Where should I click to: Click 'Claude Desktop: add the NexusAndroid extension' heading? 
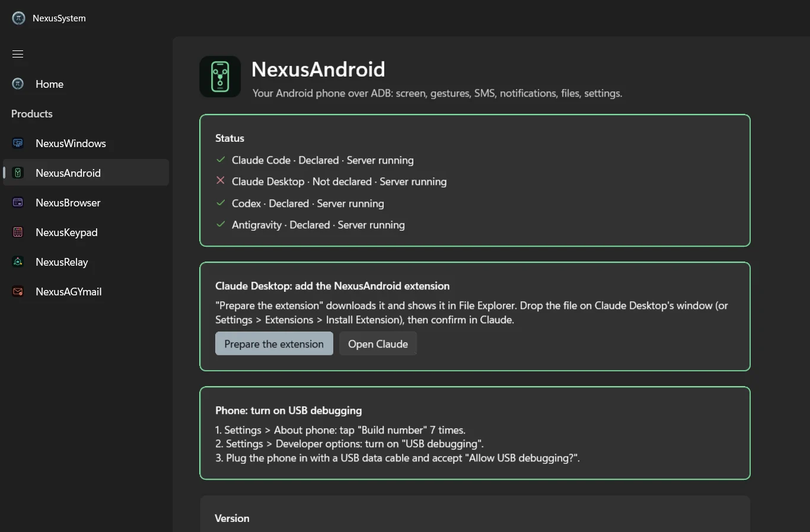[333, 286]
